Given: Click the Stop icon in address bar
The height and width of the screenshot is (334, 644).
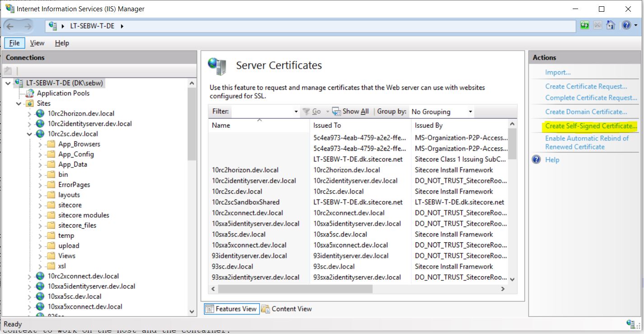Looking at the screenshot, I should tap(598, 25).
